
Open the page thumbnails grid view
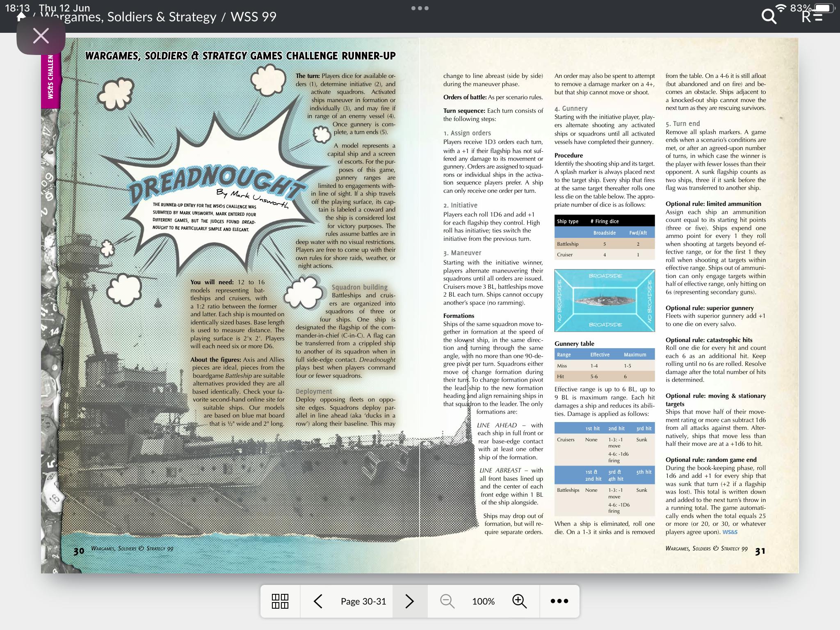[x=280, y=601]
